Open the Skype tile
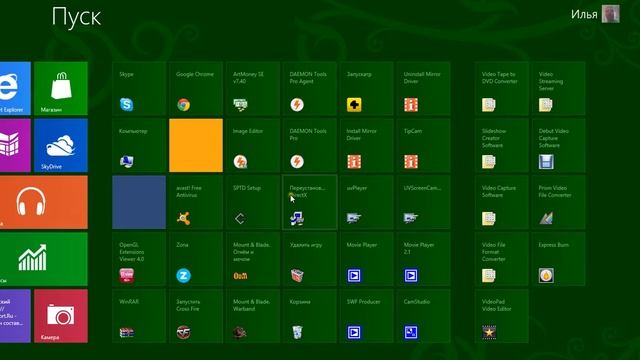 (x=139, y=89)
